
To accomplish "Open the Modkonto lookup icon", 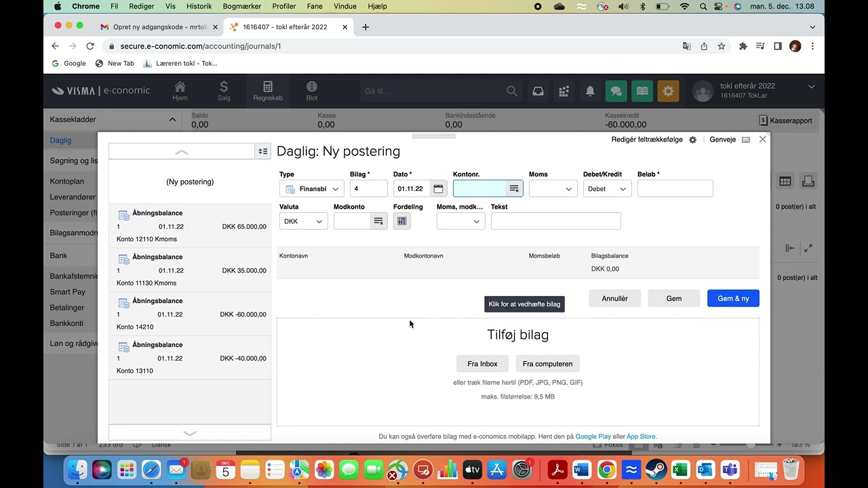I will (378, 221).
